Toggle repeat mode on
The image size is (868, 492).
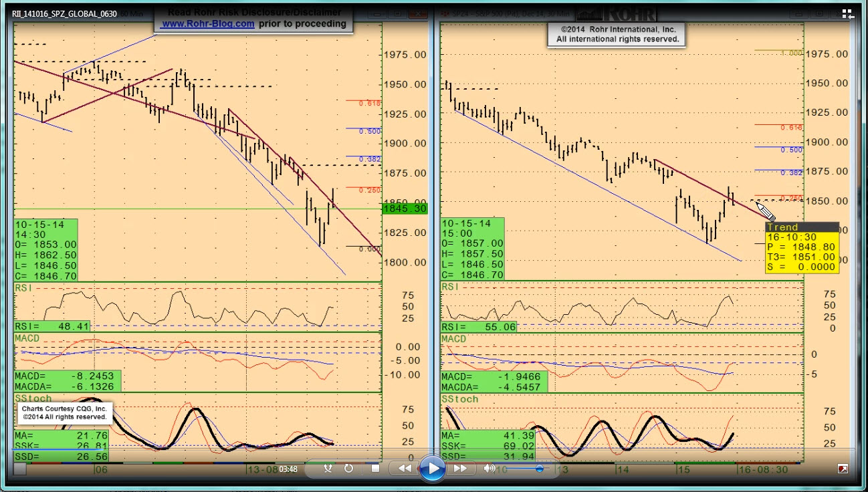tap(348, 469)
